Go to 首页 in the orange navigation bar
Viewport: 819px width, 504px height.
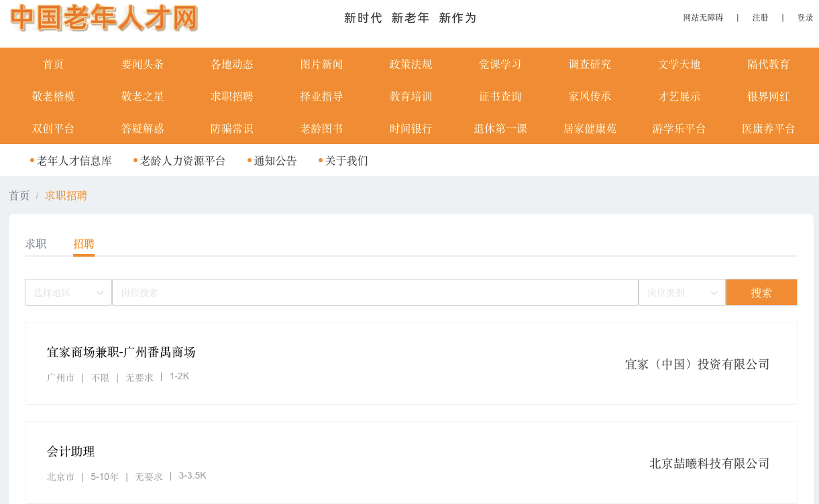click(x=54, y=64)
